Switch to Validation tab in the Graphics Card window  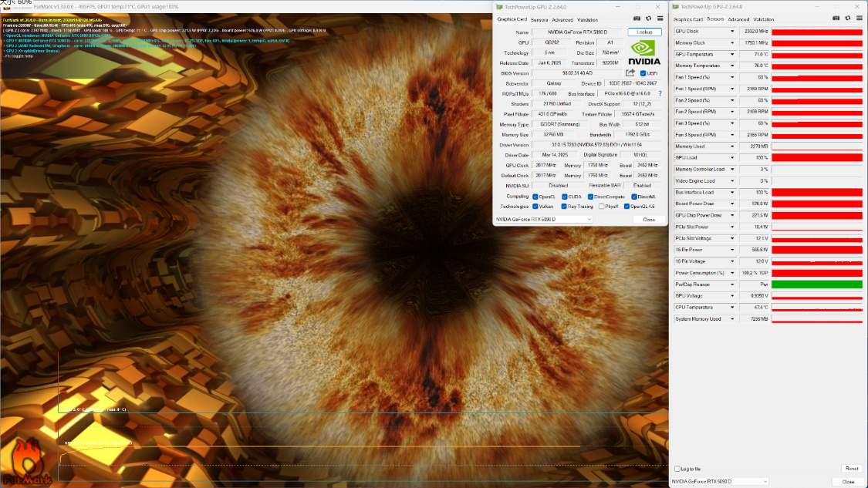587,20
